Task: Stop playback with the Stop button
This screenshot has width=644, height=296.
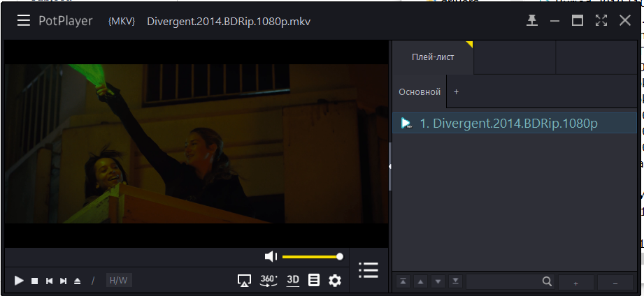Action: point(35,281)
